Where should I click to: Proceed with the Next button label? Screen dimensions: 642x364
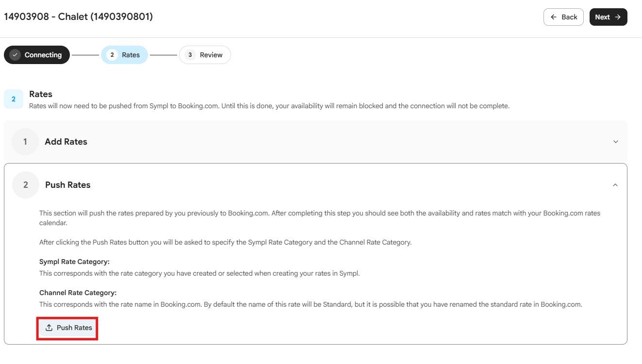click(x=602, y=17)
